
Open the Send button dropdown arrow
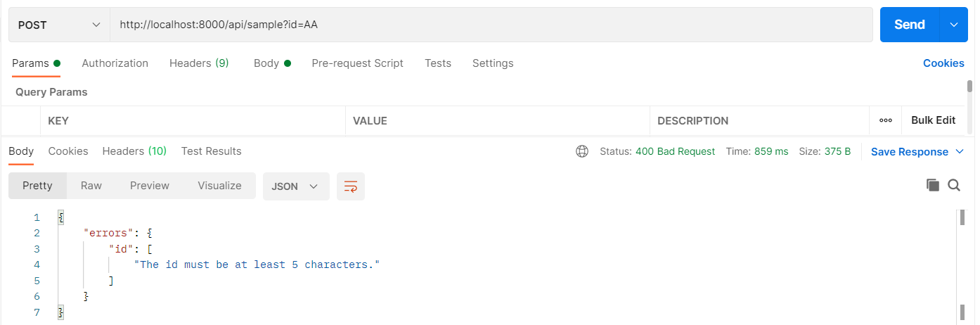(x=954, y=25)
